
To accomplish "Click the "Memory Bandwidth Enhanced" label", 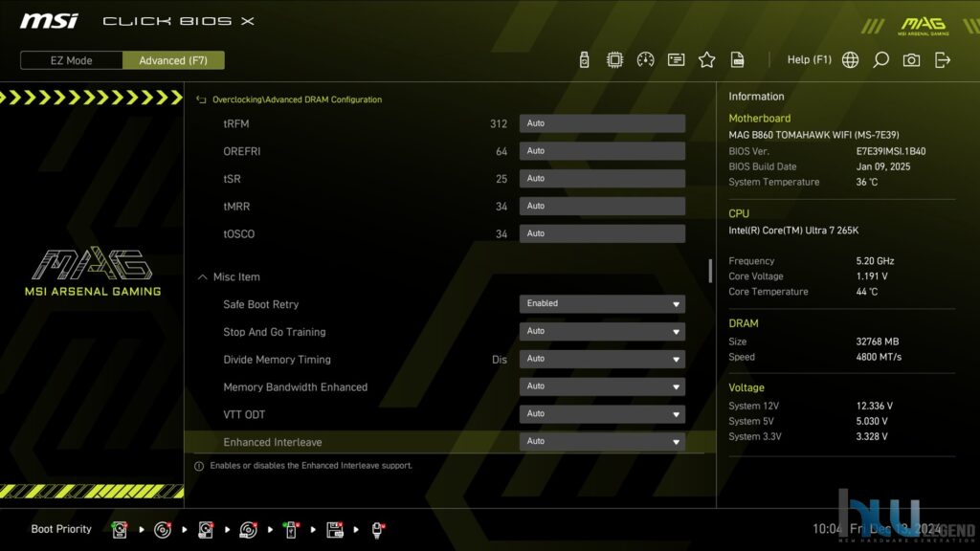I will point(295,386).
